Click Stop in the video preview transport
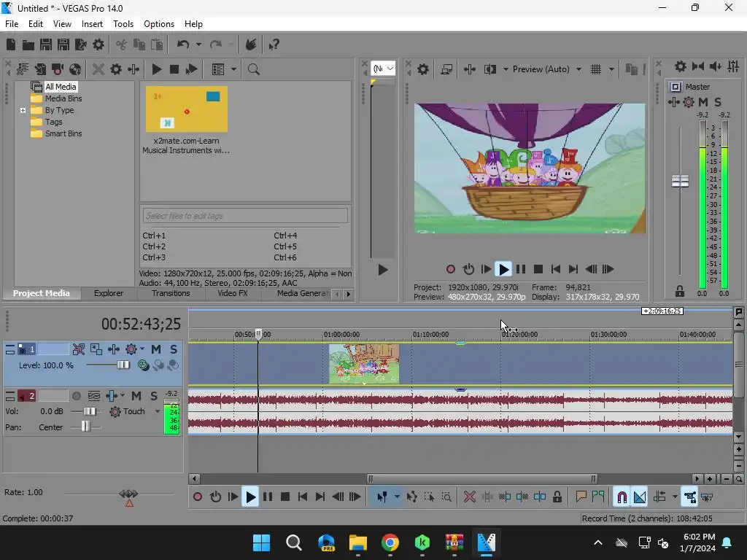Screen dimensions: 747x560 [x=538, y=270]
